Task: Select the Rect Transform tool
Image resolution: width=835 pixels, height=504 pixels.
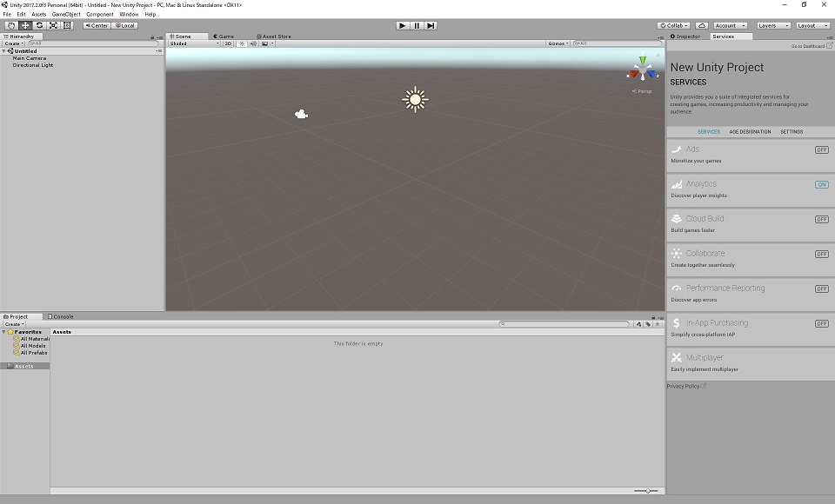Action: 67,25
